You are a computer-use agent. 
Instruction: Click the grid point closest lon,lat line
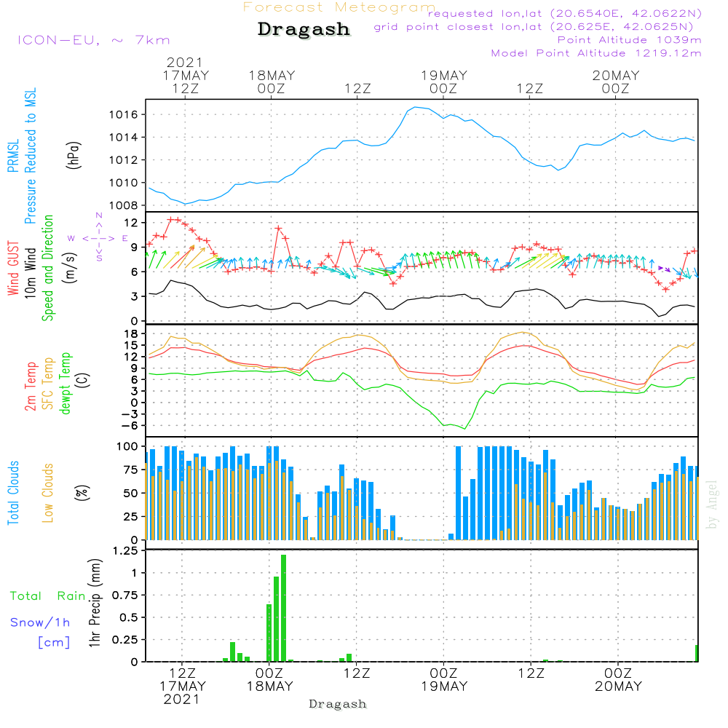(534, 26)
